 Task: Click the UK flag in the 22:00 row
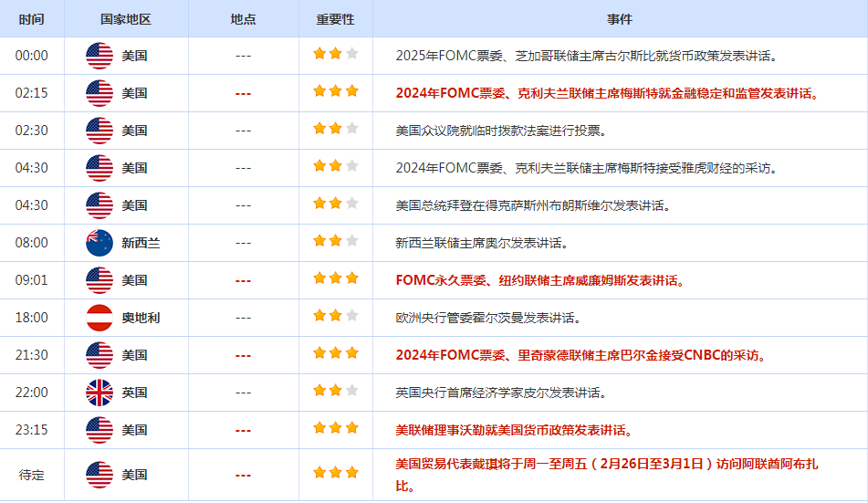click(x=99, y=393)
